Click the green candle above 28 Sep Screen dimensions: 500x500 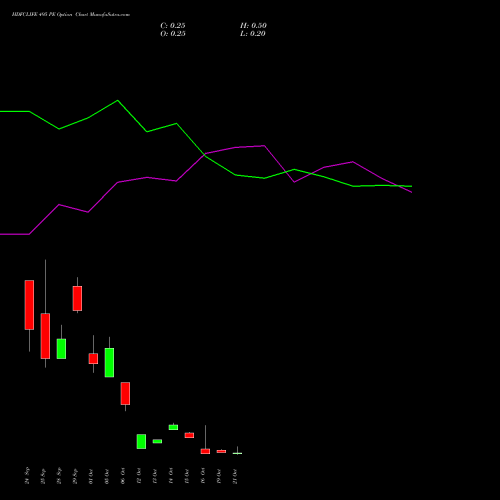(x=61, y=349)
